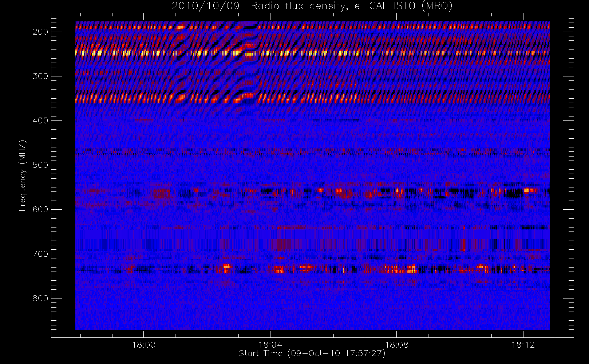Image resolution: width=589 pixels, height=364 pixels.
Task: Click the 18:00 time tick label
Action: pos(144,345)
